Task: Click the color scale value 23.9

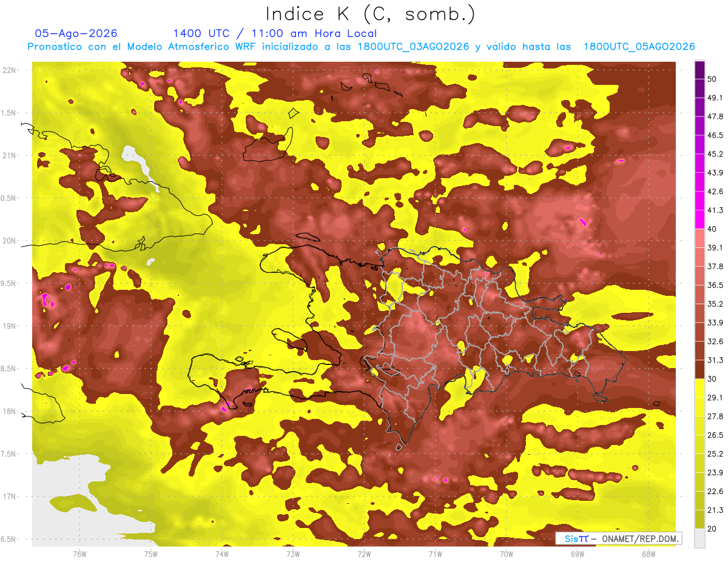Action: (715, 472)
